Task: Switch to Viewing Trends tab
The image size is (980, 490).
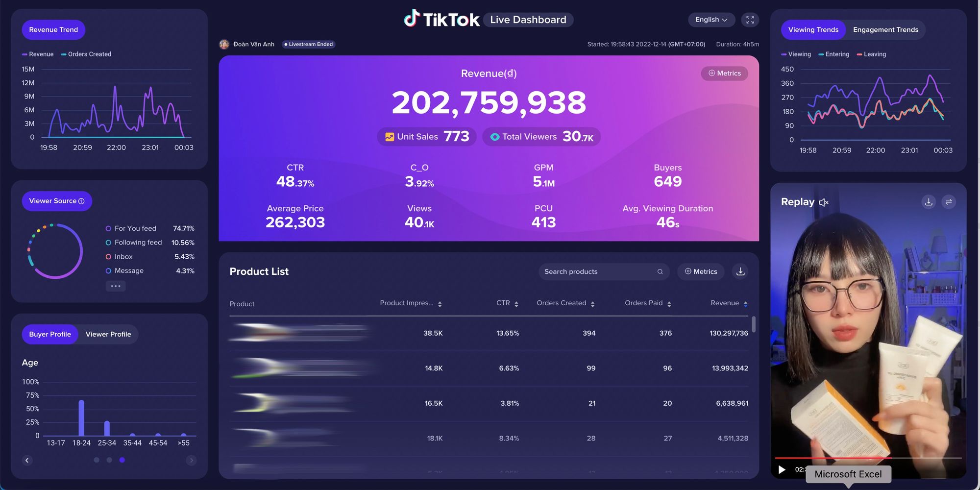Action: click(x=813, y=30)
